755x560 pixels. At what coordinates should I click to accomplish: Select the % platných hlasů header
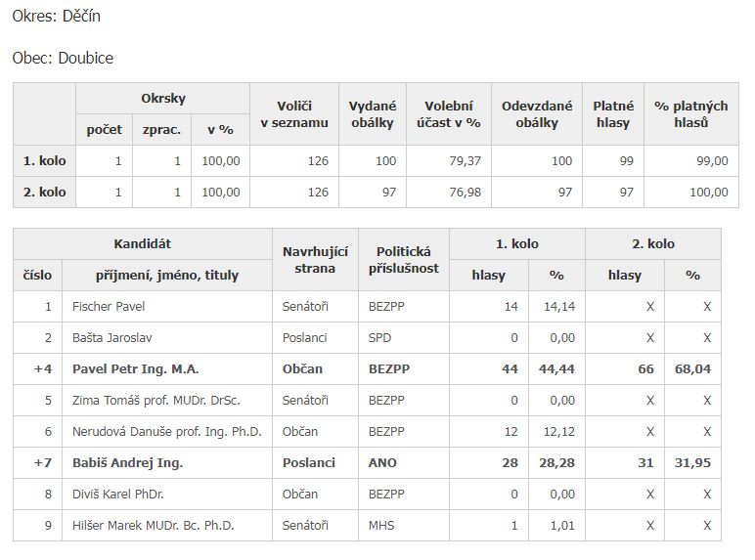click(691, 114)
